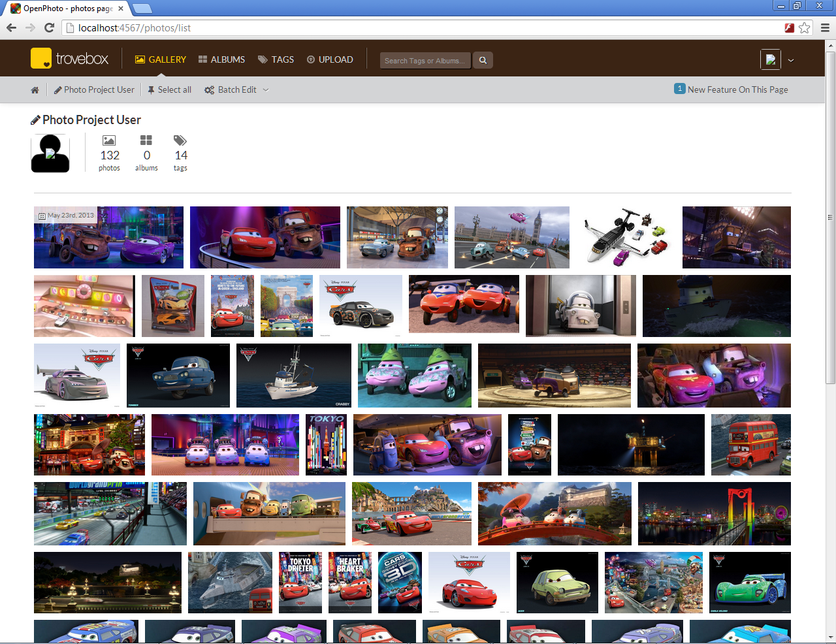Open the Big Ben London race photo

512,237
